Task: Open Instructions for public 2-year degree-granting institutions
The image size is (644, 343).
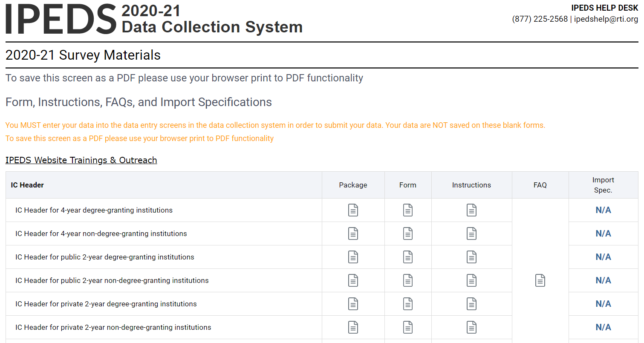Action: pyautogui.click(x=471, y=257)
